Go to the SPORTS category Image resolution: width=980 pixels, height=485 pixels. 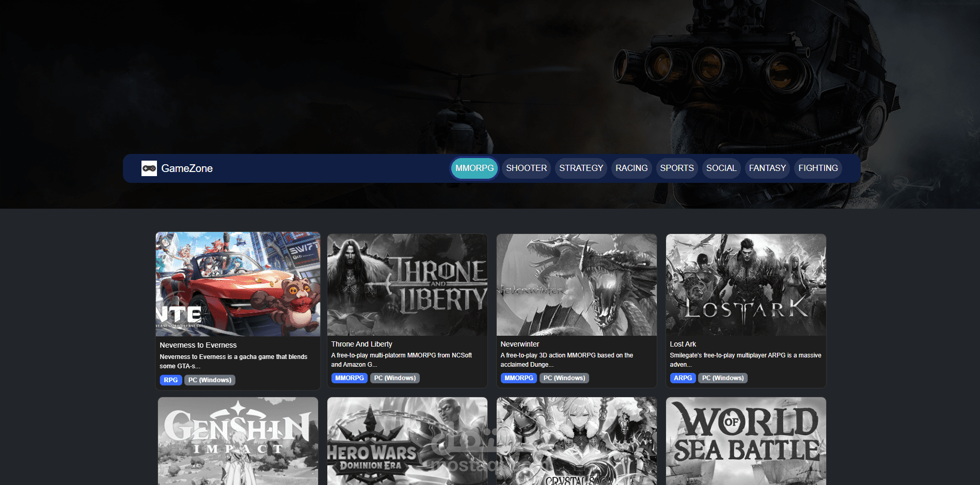click(x=677, y=168)
